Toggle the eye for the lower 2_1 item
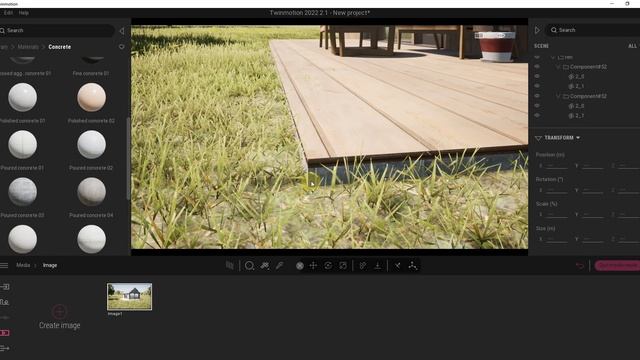Screen dimensions: 640x360 point(537,116)
